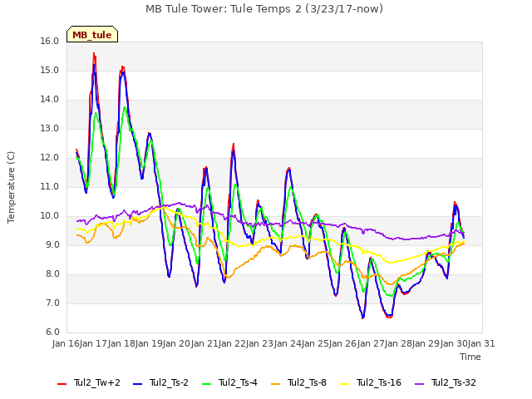Click the Jan 16 x-axis label

click(66, 344)
